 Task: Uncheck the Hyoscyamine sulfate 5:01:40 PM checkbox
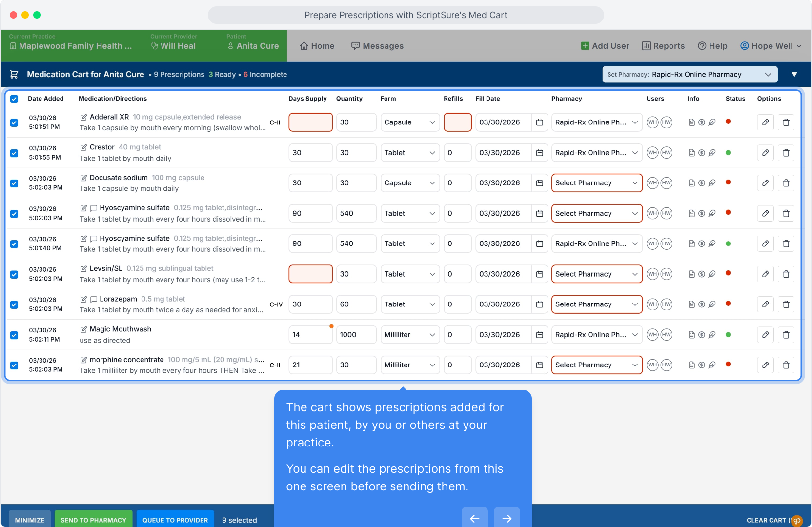[14, 244]
